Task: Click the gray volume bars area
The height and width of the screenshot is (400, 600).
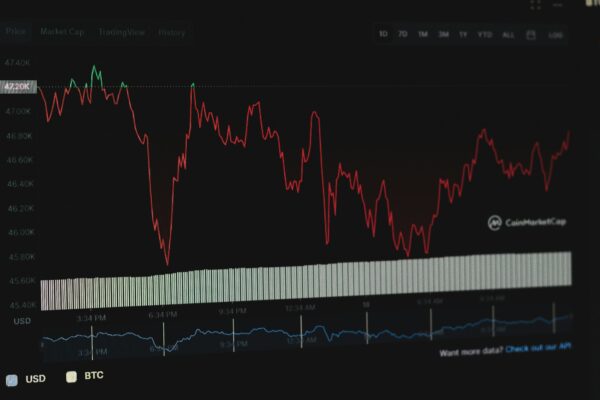Action: pos(306,281)
